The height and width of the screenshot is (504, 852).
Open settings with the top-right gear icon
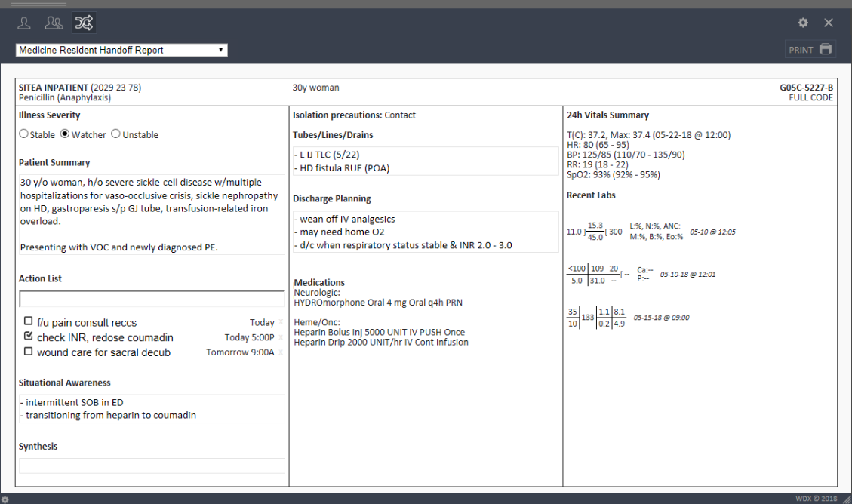tap(803, 23)
